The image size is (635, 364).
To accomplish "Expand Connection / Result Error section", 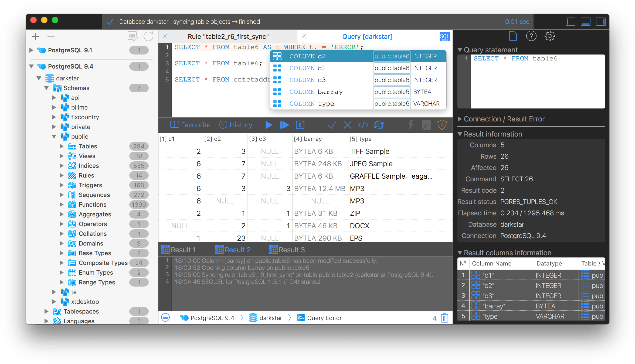I will click(x=460, y=119).
